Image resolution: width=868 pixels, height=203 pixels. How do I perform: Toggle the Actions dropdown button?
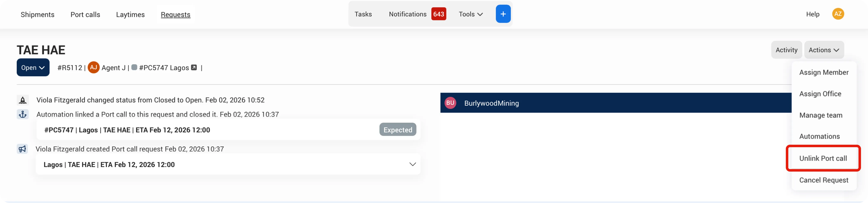click(824, 50)
